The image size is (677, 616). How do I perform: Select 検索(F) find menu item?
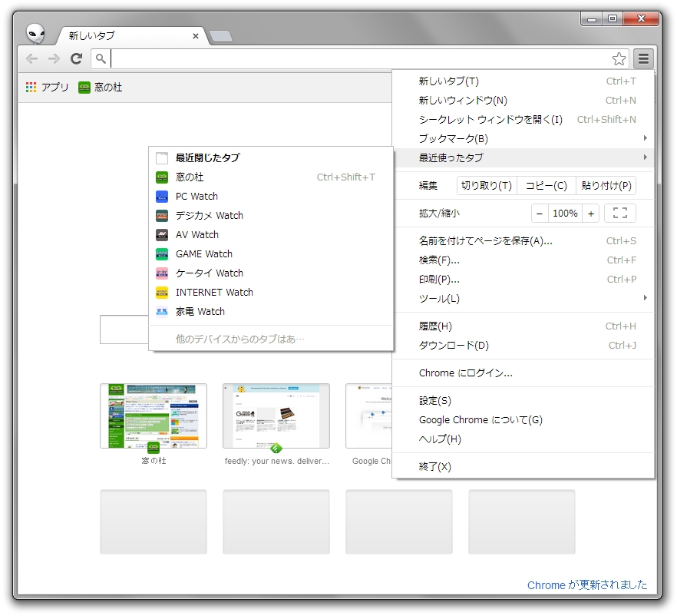(523, 260)
